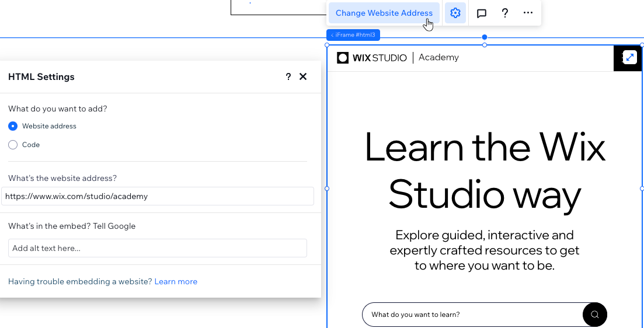Image resolution: width=644 pixels, height=328 pixels.
Task: Click the expand iFrame arrows icon
Action: click(x=629, y=57)
